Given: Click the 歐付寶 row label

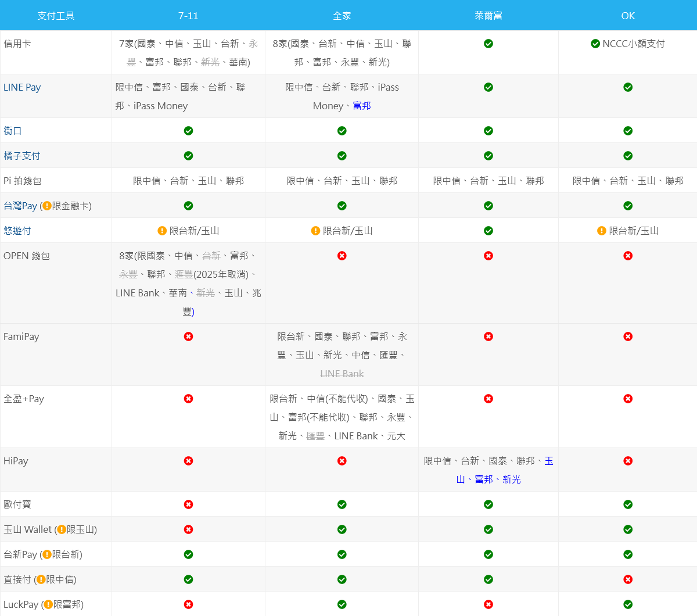Looking at the screenshot, I should (17, 504).
